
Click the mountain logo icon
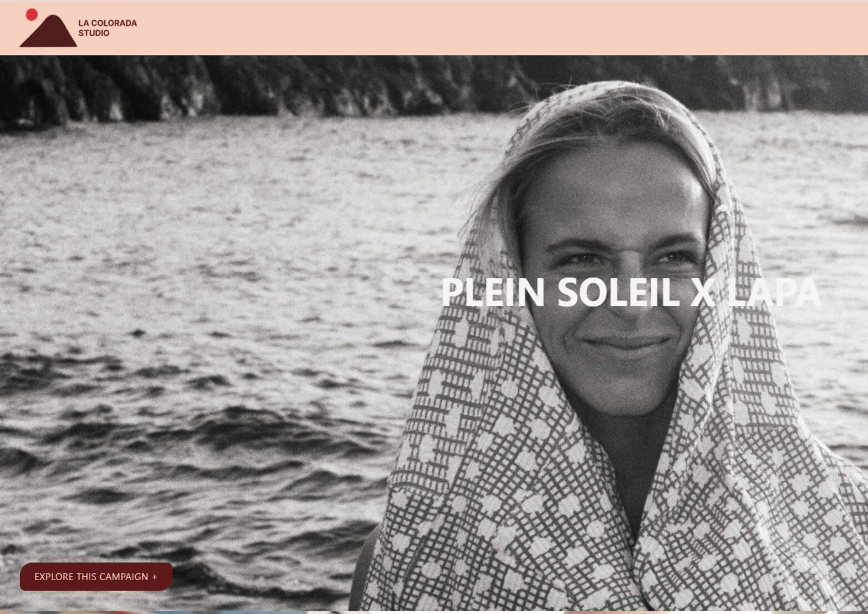pyautogui.click(x=48, y=30)
